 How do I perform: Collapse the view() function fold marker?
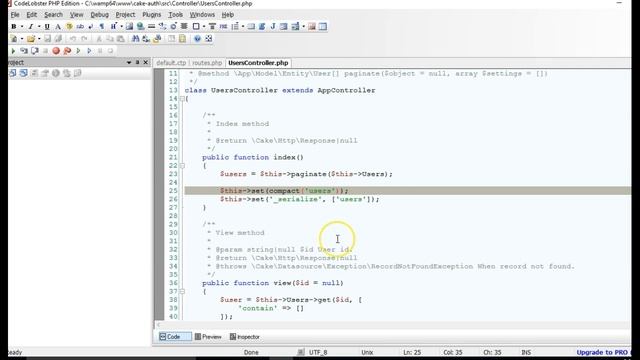(x=182, y=291)
